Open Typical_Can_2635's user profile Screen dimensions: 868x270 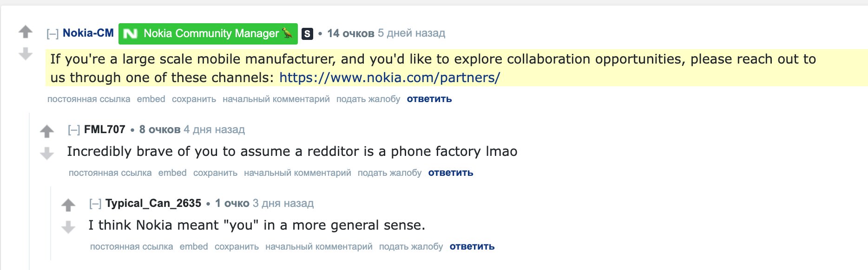(x=153, y=203)
